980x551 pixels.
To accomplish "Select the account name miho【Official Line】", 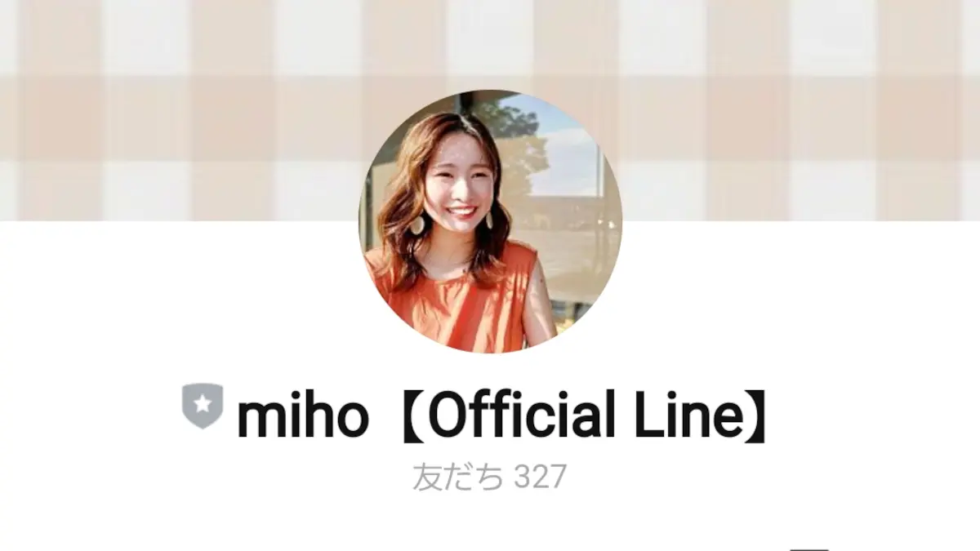I will point(503,415).
